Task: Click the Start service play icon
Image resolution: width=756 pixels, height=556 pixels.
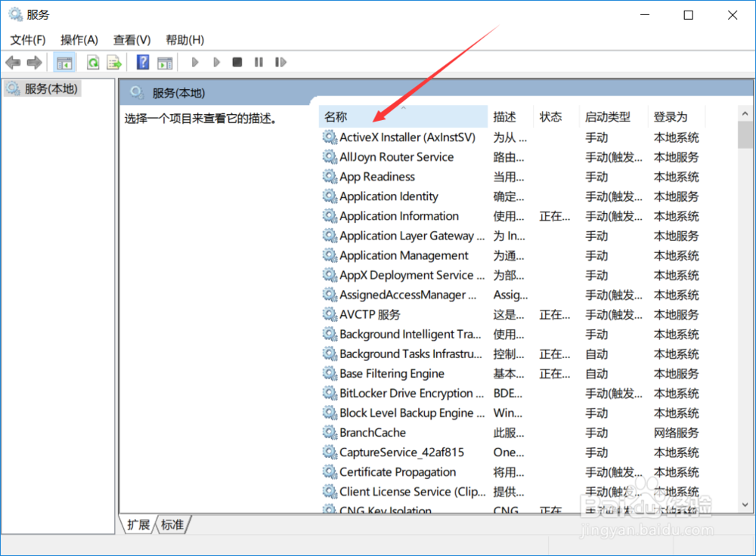Action: point(195,62)
